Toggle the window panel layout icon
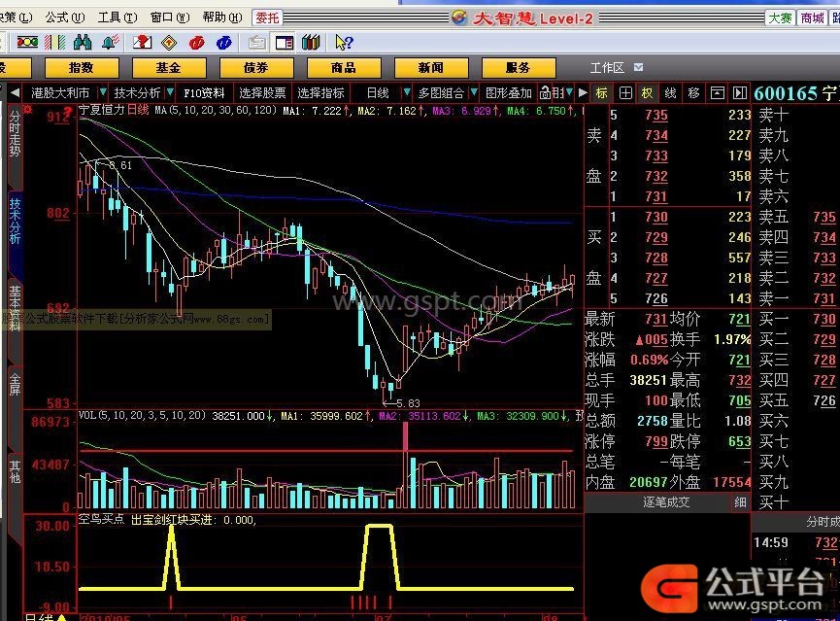This screenshot has height=621, width=840. coord(284,43)
